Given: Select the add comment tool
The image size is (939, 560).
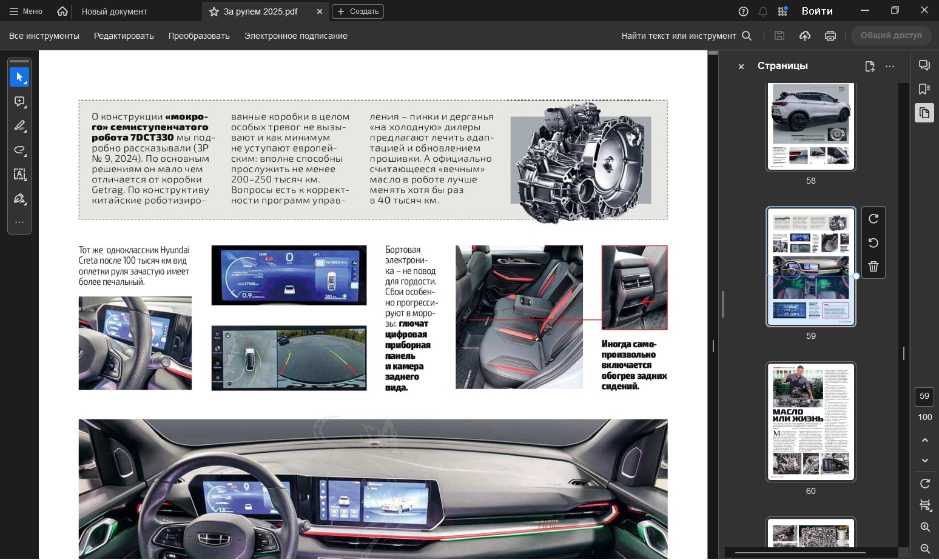Looking at the screenshot, I should (x=19, y=101).
